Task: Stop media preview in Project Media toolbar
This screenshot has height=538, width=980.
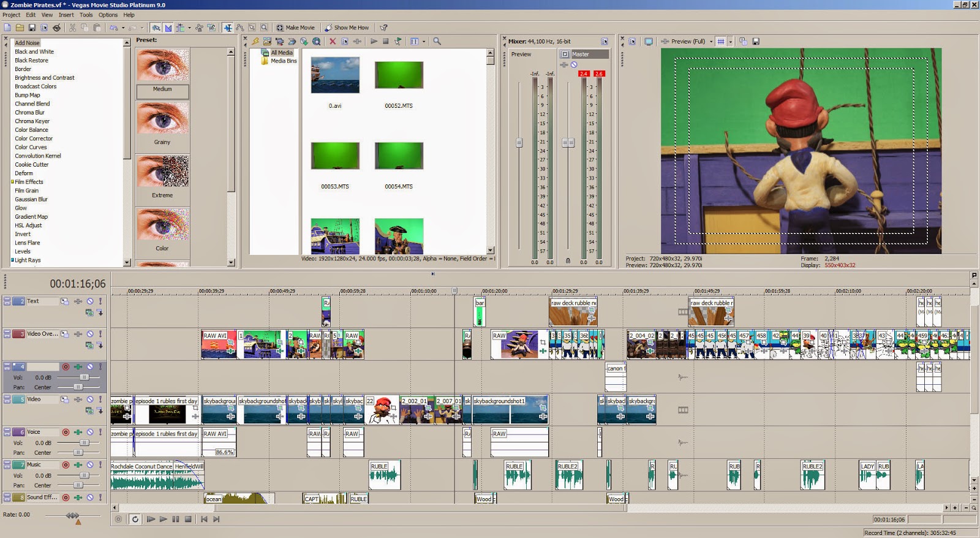Action: (386, 42)
